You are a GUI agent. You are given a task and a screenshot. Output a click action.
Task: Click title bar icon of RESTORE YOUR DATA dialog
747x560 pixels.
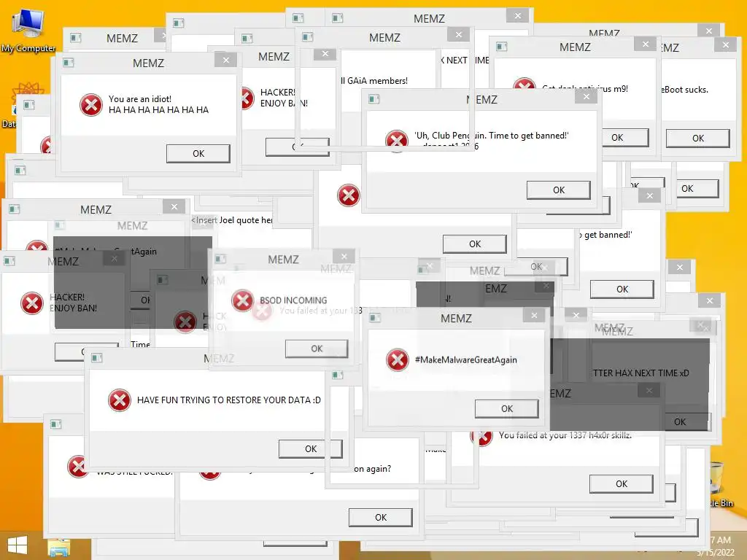click(x=97, y=357)
